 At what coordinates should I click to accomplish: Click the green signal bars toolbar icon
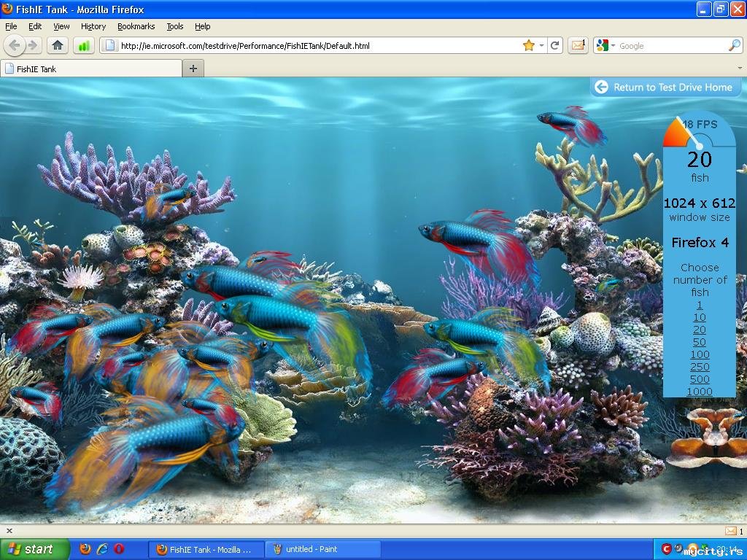click(84, 45)
